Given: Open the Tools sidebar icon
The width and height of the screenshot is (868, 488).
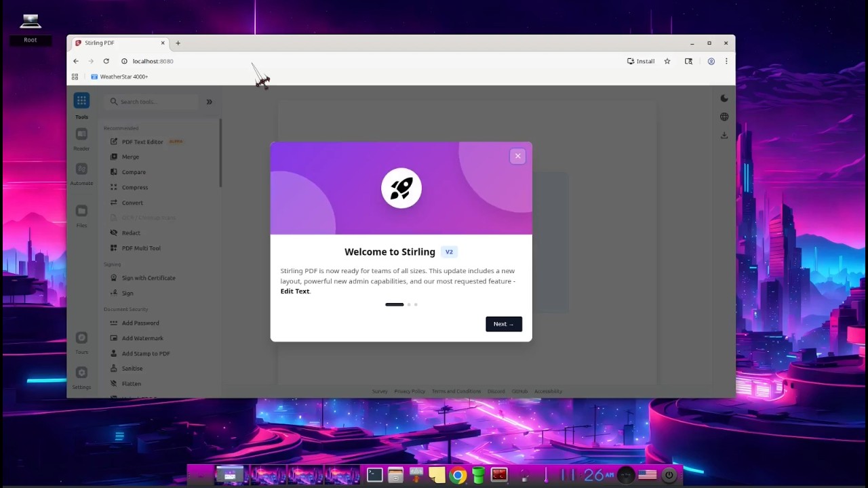Looking at the screenshot, I should click(81, 101).
